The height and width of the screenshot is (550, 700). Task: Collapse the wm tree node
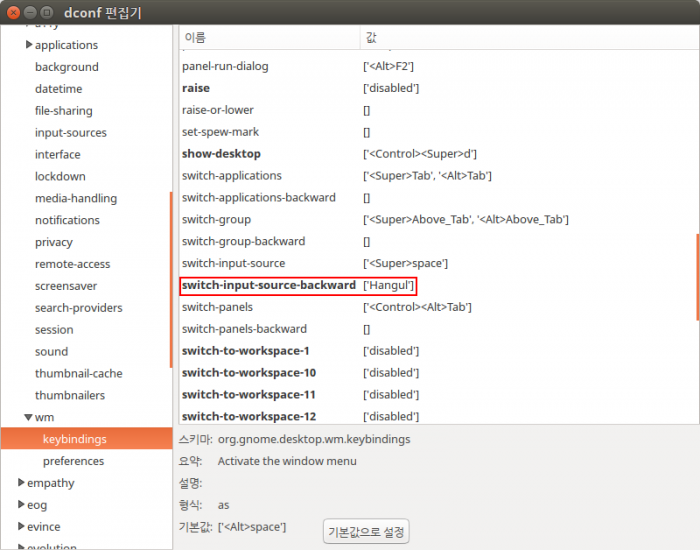(28, 417)
